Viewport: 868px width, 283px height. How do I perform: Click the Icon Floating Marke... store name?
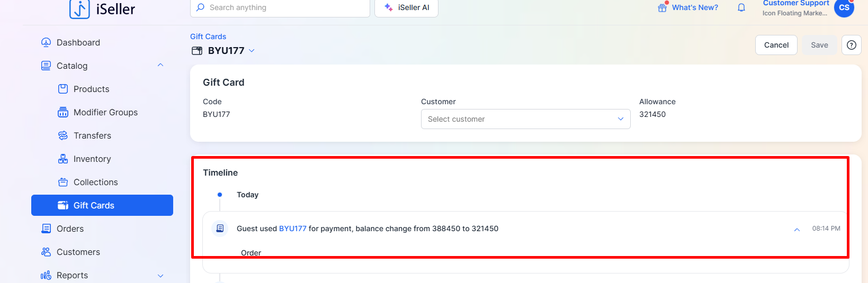(795, 13)
